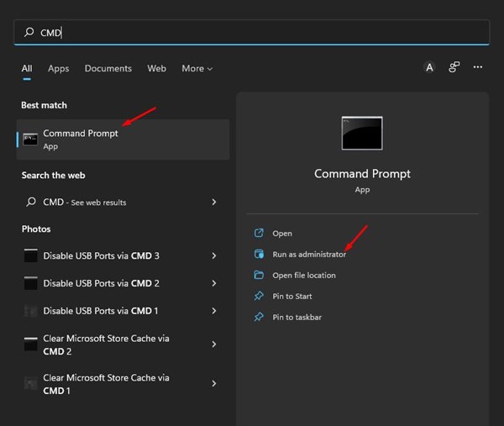
Task: Select the Web filter tab
Action: [156, 69]
